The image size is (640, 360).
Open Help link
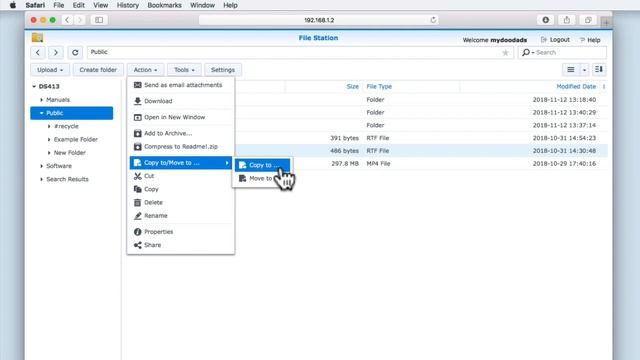pyautogui.click(x=590, y=40)
